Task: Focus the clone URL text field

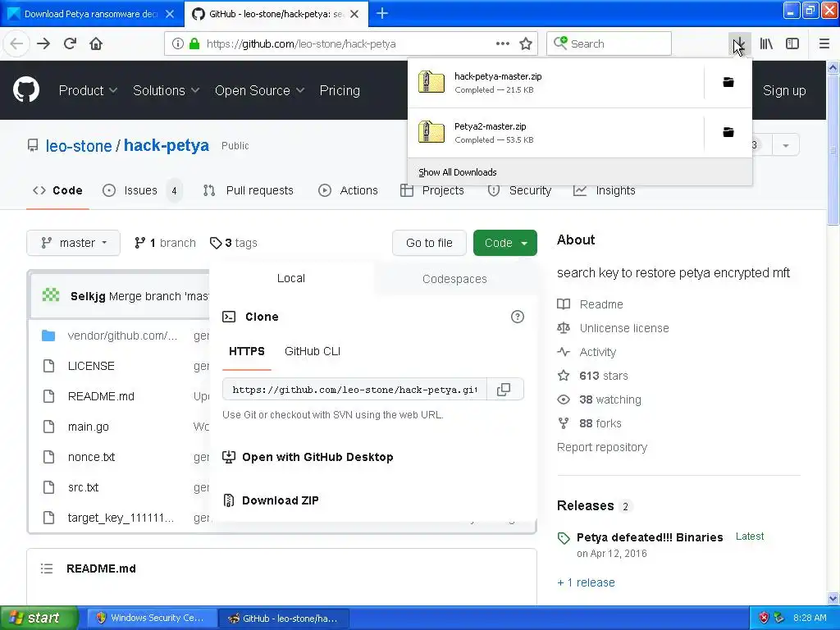Action: pos(354,390)
